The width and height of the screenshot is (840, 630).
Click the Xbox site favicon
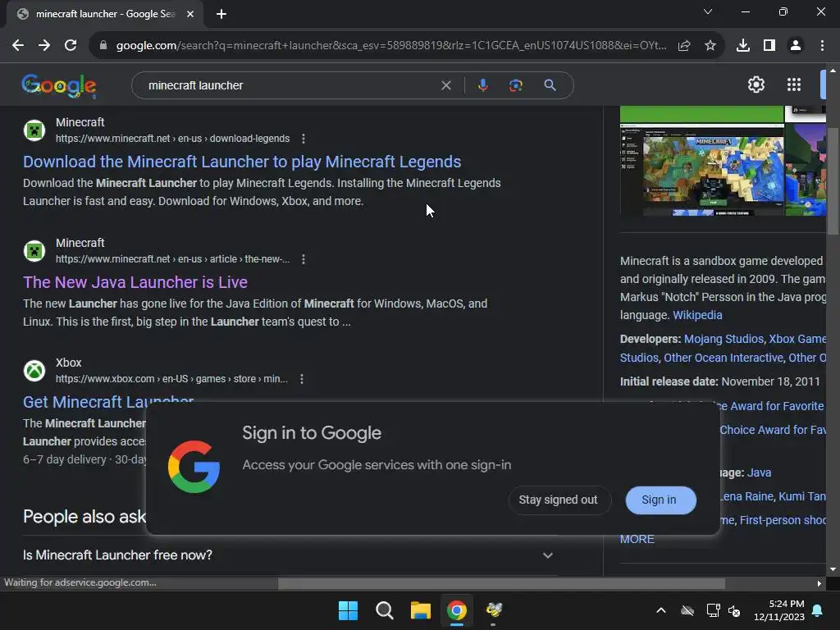[x=34, y=371]
